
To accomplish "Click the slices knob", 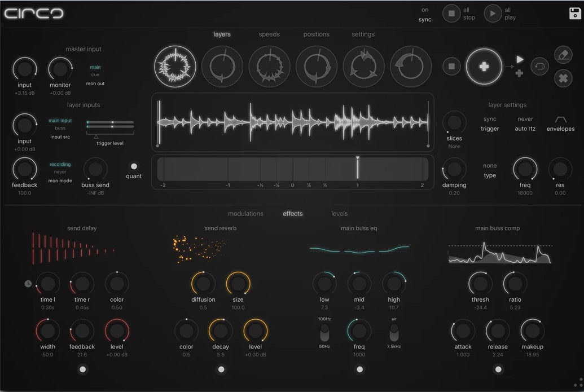I will pos(454,122).
